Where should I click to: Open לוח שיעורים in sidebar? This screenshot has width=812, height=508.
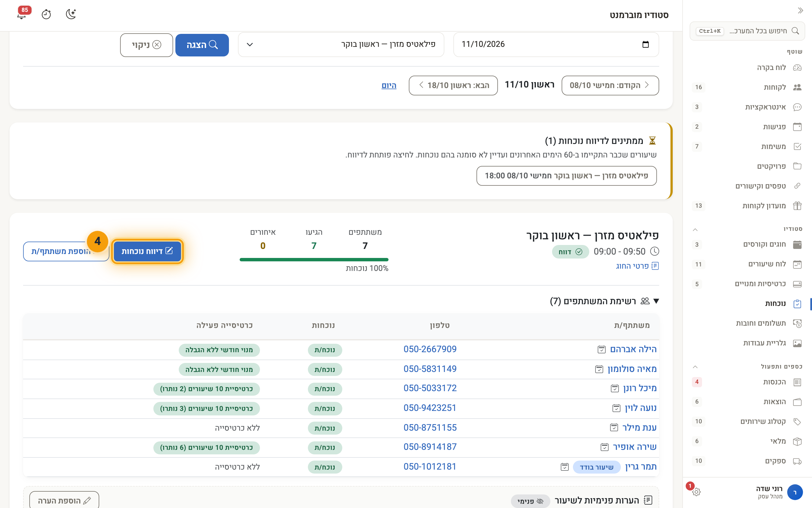click(x=747, y=264)
